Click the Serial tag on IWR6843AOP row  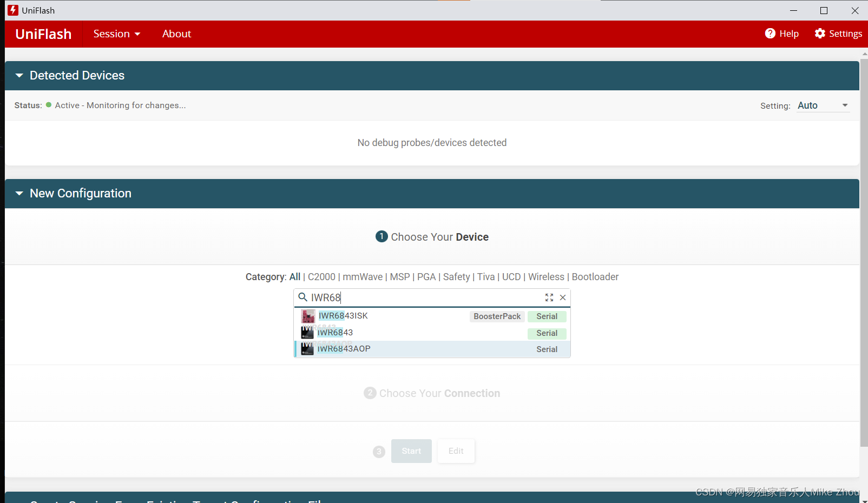[x=547, y=349]
